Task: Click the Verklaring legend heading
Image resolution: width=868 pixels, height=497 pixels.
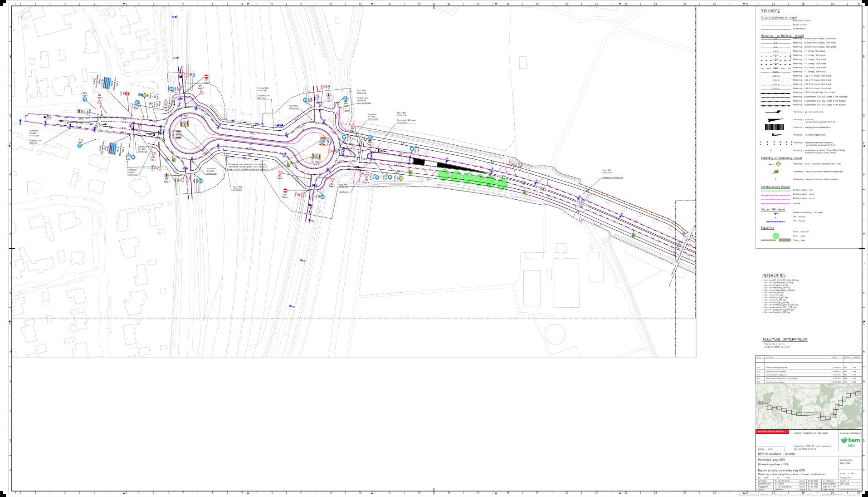Action: 770,10
